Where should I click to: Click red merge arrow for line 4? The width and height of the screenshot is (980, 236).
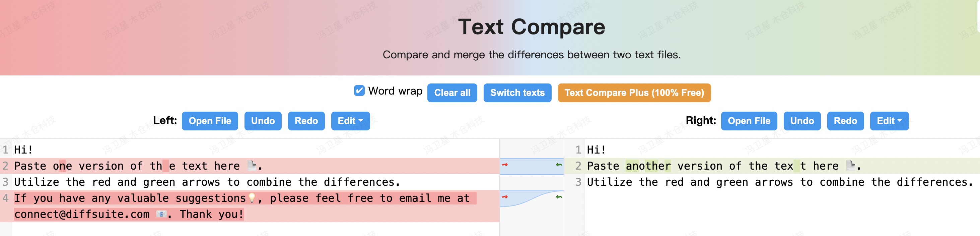(504, 197)
